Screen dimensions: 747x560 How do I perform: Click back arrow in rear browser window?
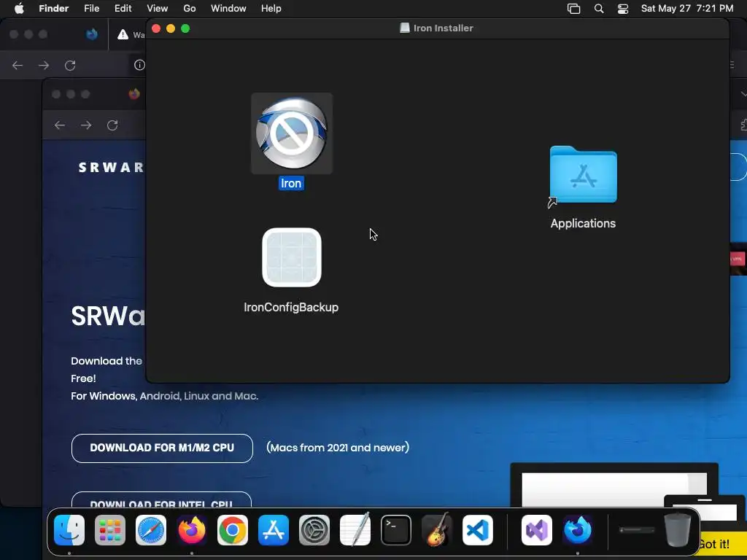click(18, 65)
